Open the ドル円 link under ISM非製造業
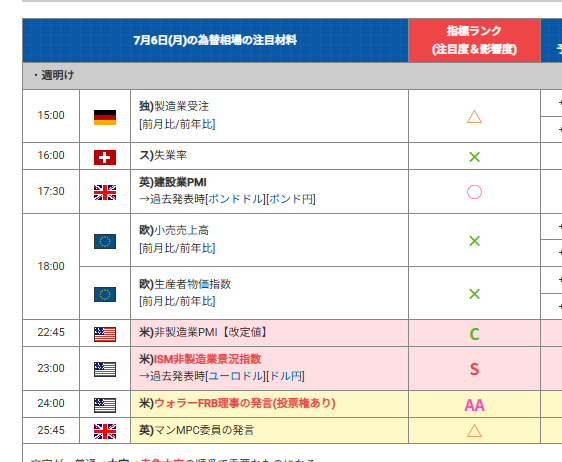Screen dimensions: 562x462 point(285,376)
